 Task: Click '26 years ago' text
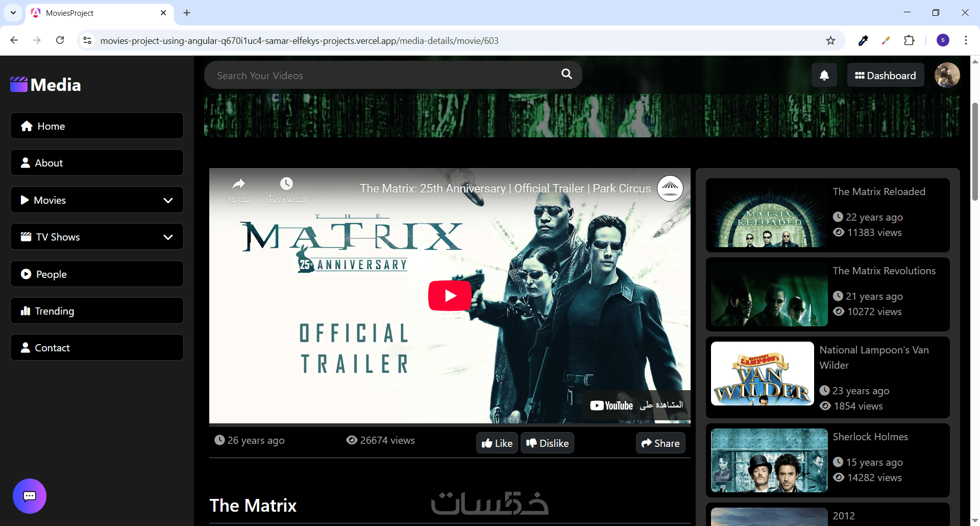pyautogui.click(x=256, y=440)
